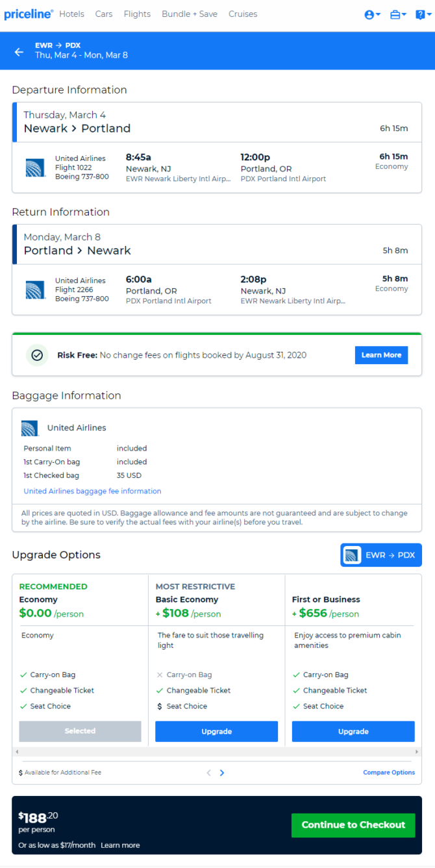Click scrollbar left arrow under upgrades
This screenshot has height=868, width=435.
[x=16, y=752]
